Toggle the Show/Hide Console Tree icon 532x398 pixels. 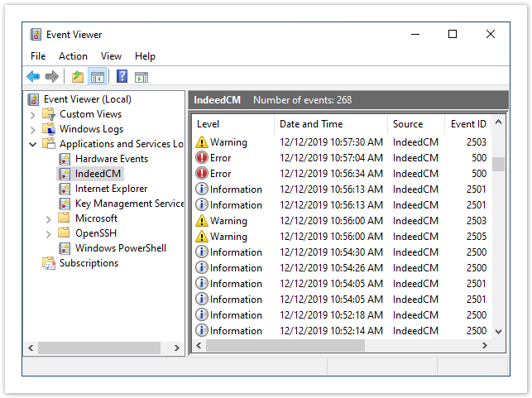click(x=98, y=77)
